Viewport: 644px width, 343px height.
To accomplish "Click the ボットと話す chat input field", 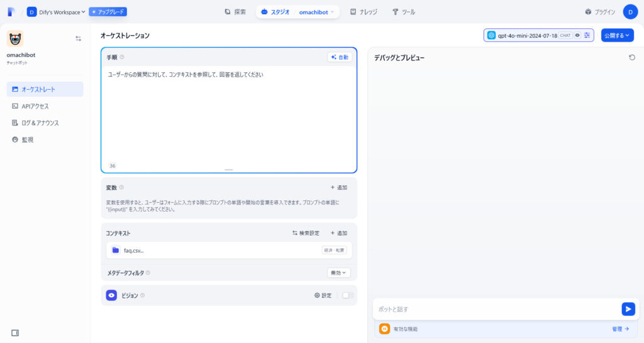I will [496, 308].
